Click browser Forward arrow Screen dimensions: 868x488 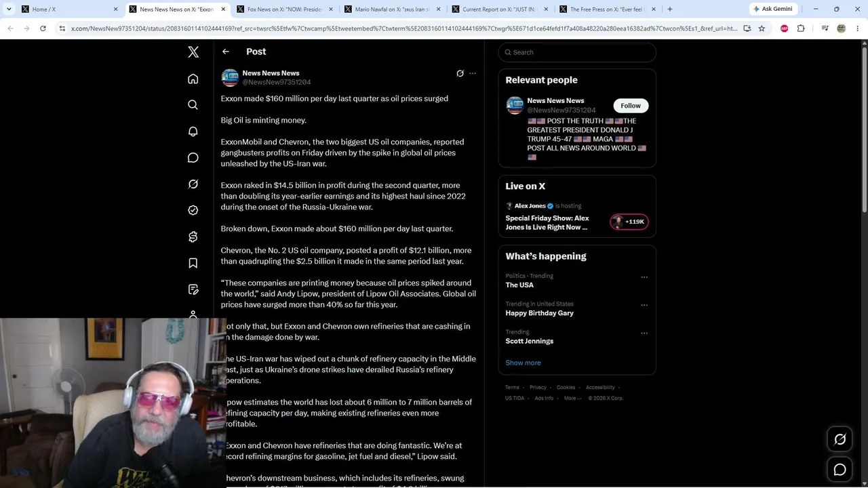[26, 28]
